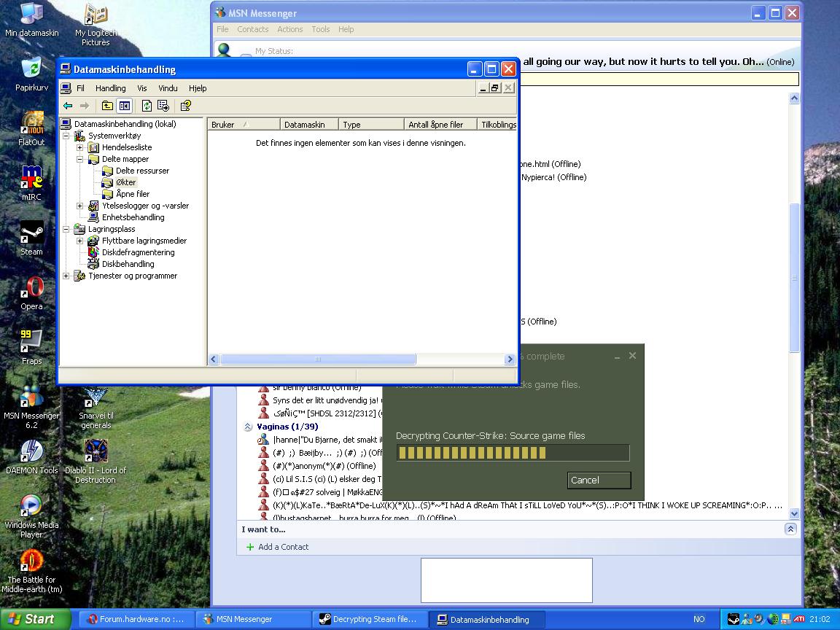The height and width of the screenshot is (630, 840).
Task: Select My Logitech Pictures desktop icon
Action: click(96, 26)
